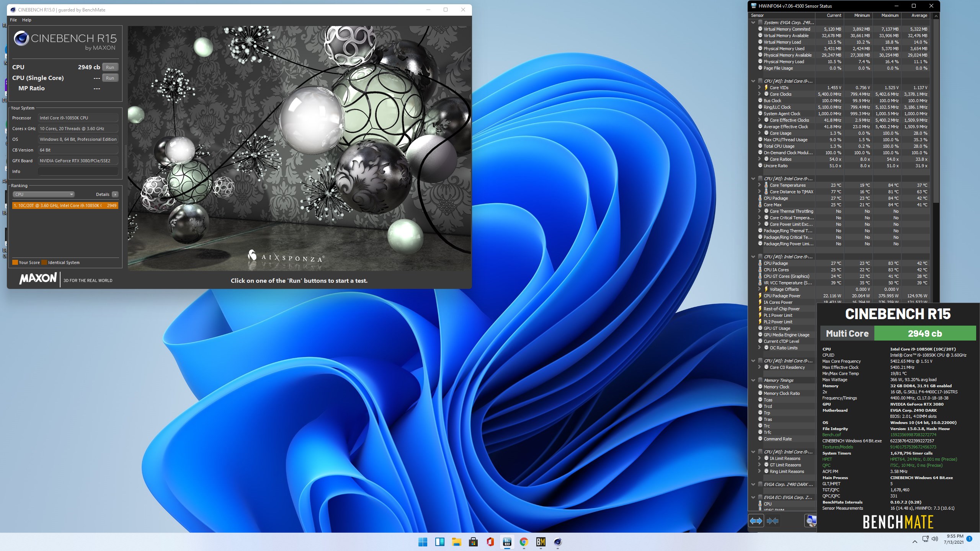
Task: Open the Cinebench File menu
Action: click(13, 20)
